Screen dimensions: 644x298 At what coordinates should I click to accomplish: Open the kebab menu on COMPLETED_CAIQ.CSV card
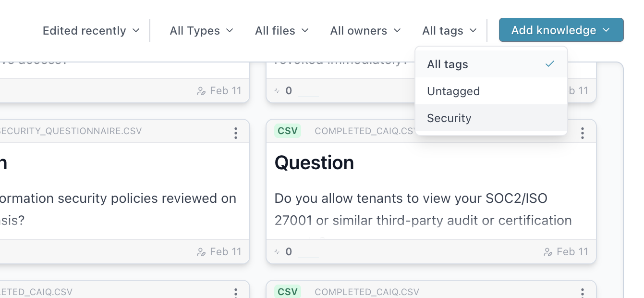point(582,133)
